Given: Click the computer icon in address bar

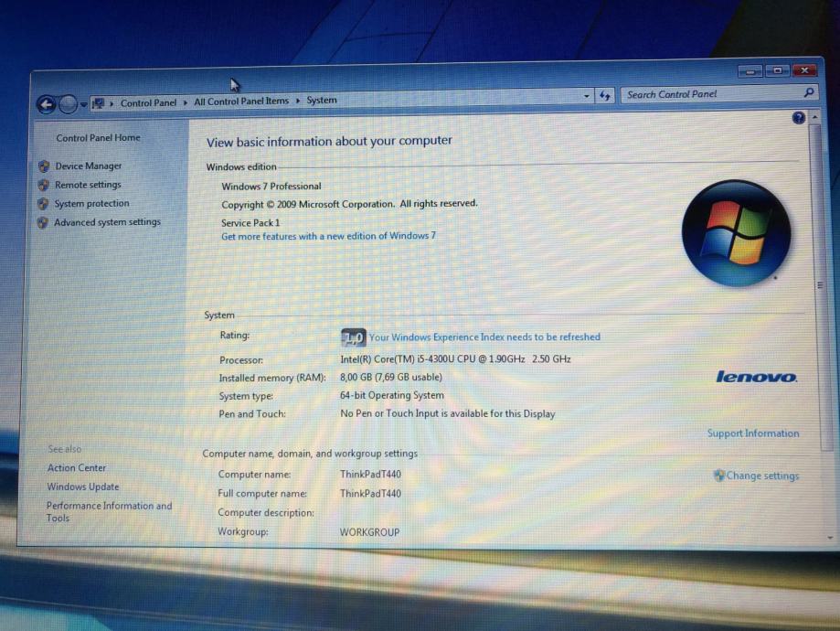Looking at the screenshot, I should click(98, 103).
